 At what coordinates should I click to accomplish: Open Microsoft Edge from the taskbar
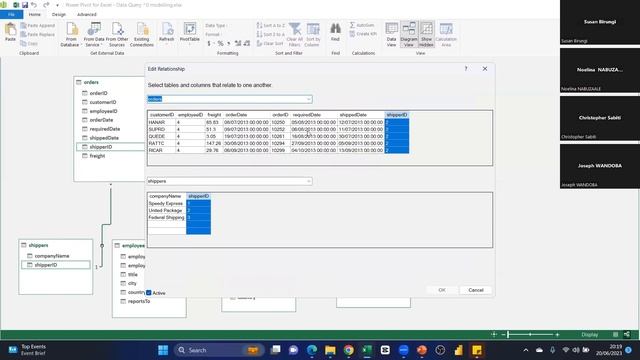tap(312, 350)
